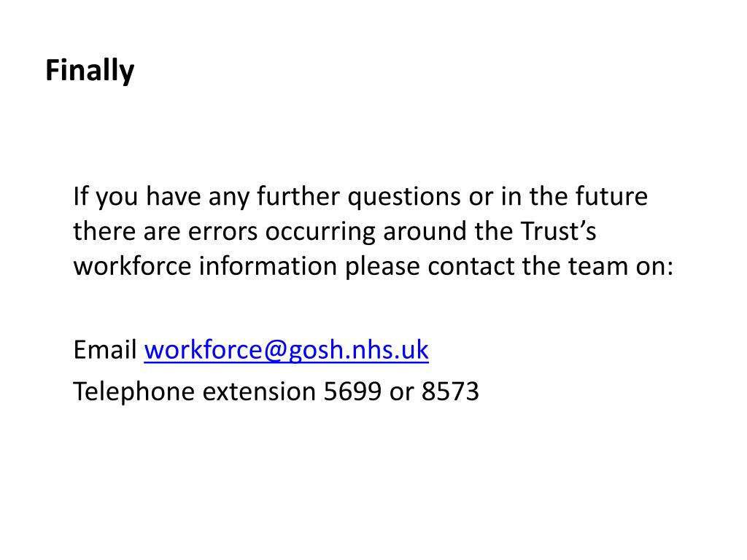Image resolution: width=747 pixels, height=560 pixels.
Task: Click the word 'Email' before the link
Action: point(105,349)
